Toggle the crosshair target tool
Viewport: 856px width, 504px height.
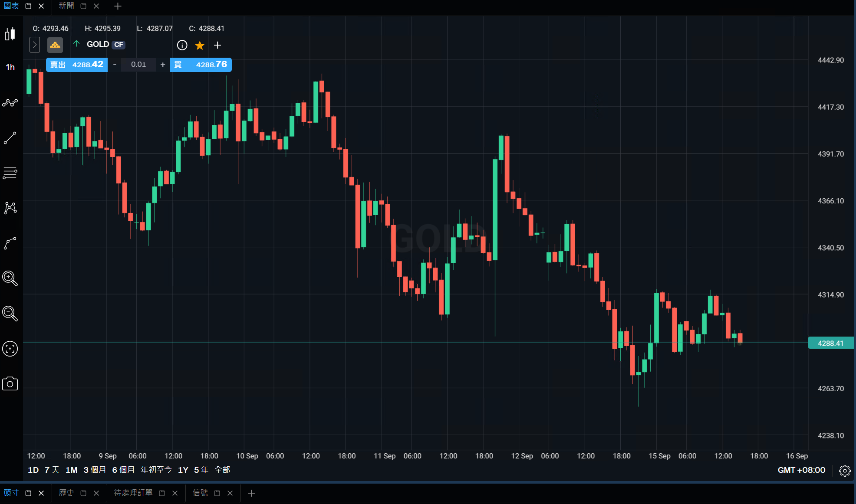(10, 349)
